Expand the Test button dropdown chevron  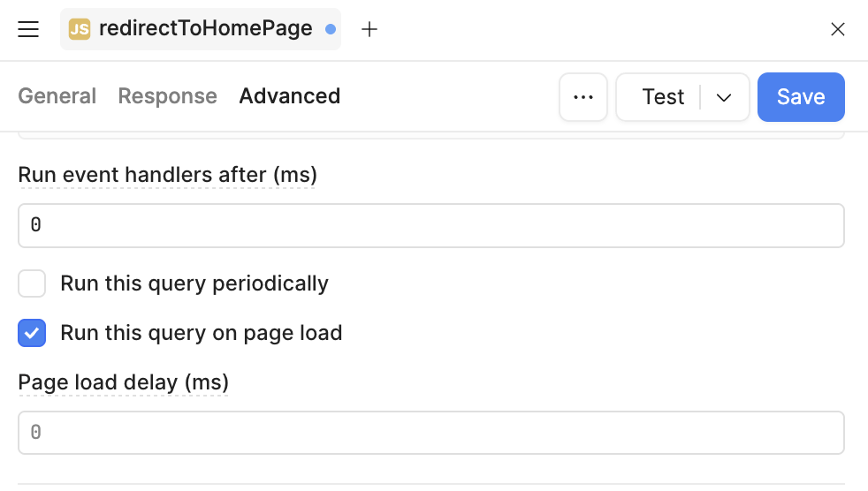(724, 97)
